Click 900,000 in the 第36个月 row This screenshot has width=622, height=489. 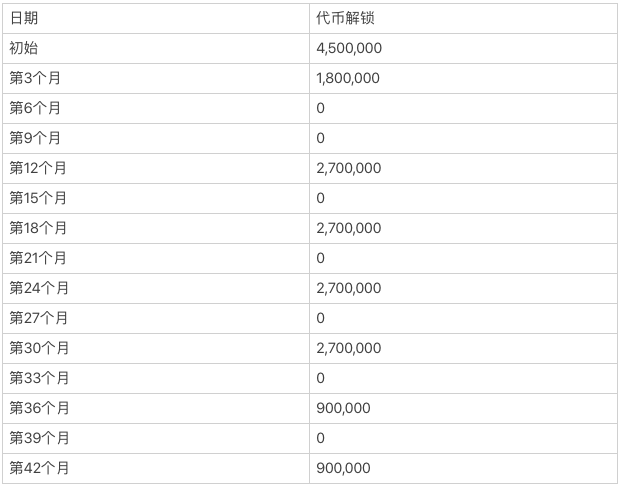tap(343, 408)
